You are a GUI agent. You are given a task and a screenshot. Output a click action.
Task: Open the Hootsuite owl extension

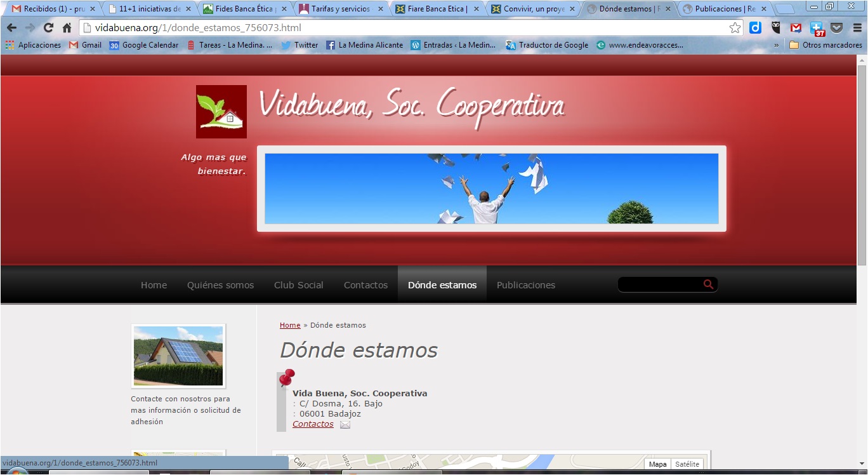pyautogui.click(x=775, y=28)
